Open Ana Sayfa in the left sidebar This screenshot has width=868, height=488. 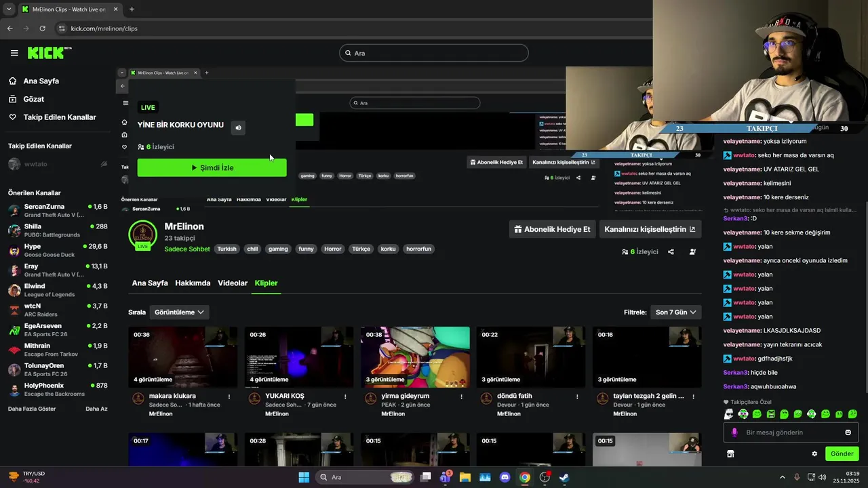[41, 81]
